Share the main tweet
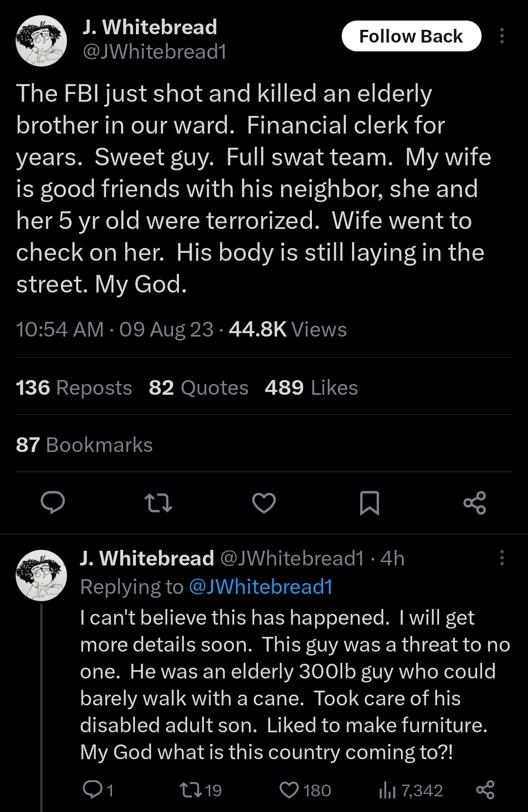The width and height of the screenshot is (528, 812). click(474, 503)
